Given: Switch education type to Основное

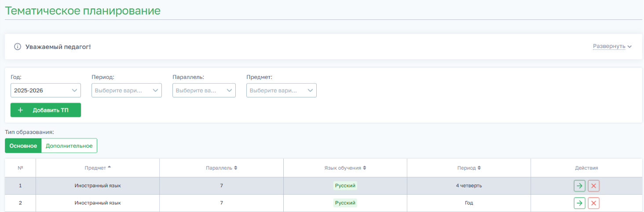Looking at the screenshot, I should click(x=23, y=146).
